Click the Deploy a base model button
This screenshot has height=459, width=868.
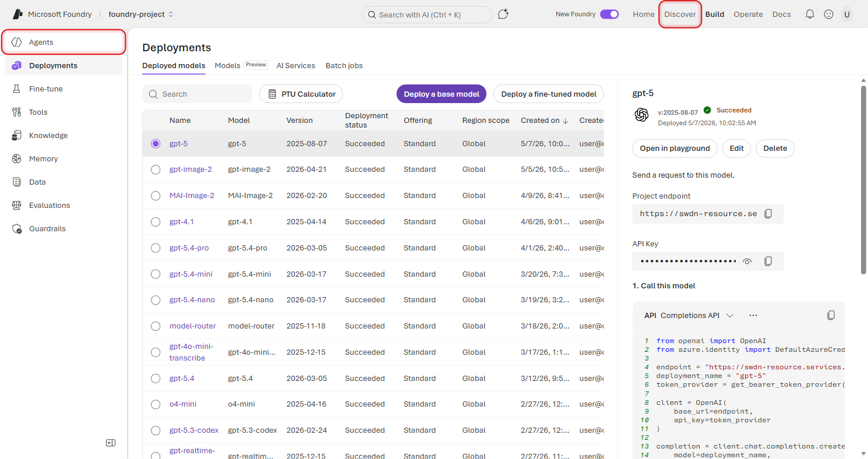coord(442,94)
